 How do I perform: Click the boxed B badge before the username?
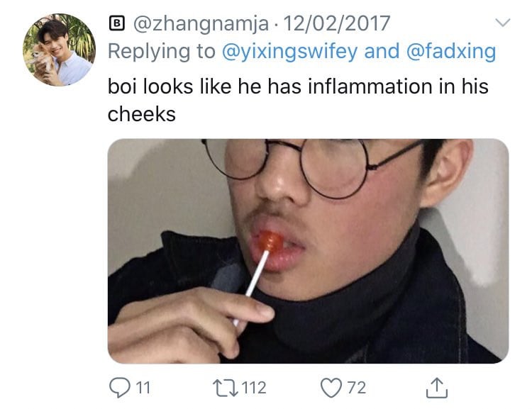(x=117, y=23)
